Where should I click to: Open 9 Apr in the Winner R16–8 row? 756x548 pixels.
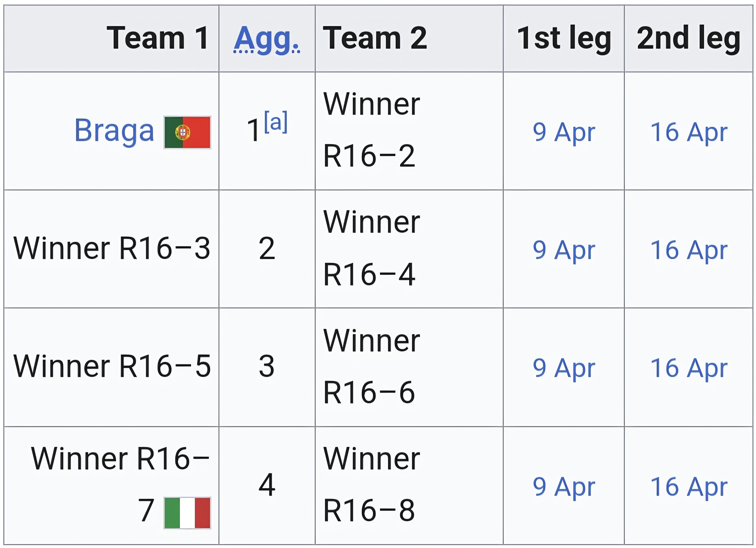click(x=563, y=487)
